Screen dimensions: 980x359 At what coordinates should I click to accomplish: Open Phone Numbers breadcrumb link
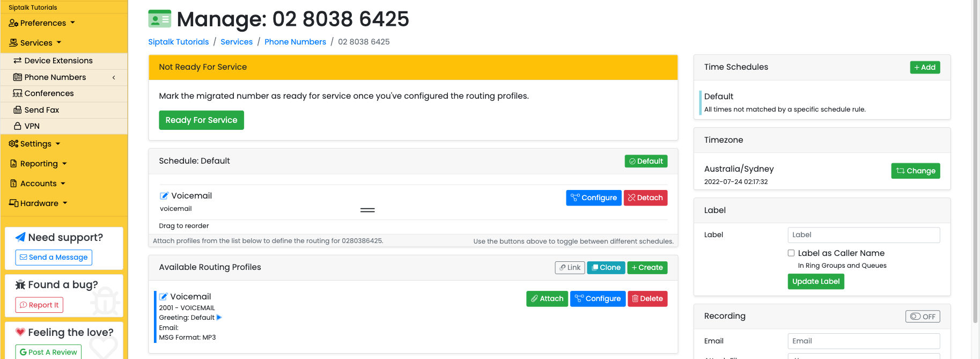(x=295, y=42)
